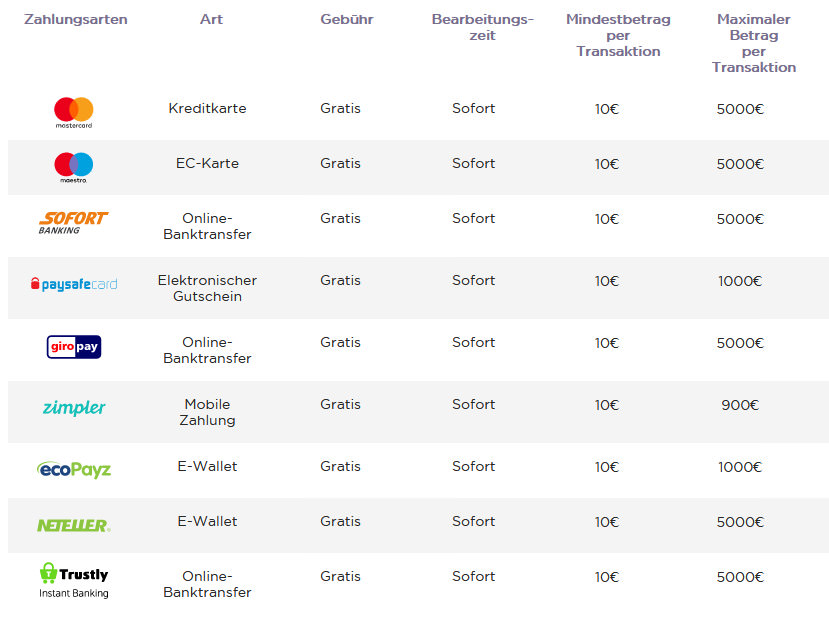The image size is (829, 621).
Task: Choose the Sofort Banking logo
Action: [x=73, y=223]
